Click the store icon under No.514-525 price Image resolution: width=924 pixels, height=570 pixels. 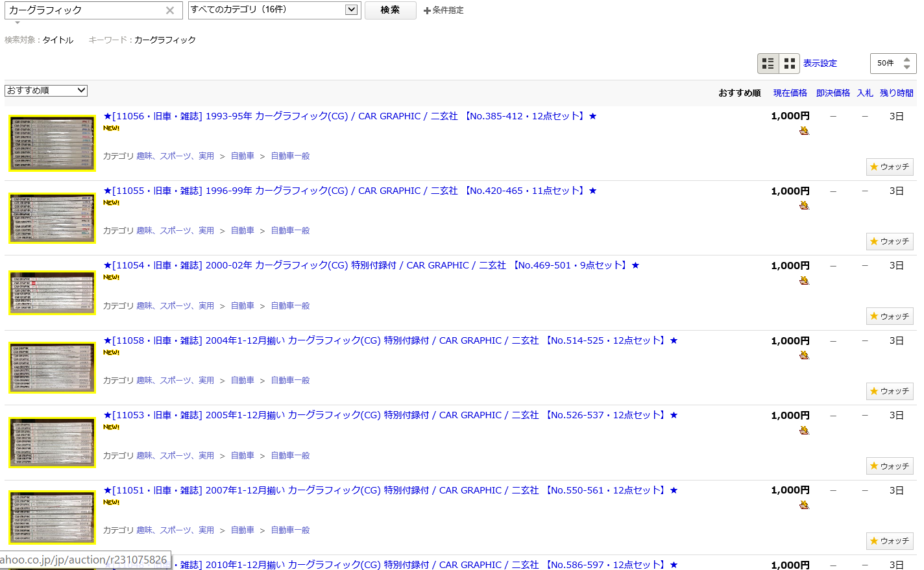(x=805, y=355)
